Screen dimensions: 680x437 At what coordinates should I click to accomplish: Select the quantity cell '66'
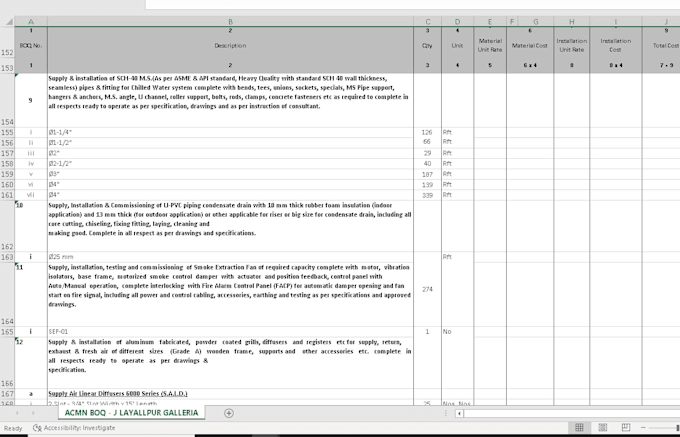click(428, 142)
